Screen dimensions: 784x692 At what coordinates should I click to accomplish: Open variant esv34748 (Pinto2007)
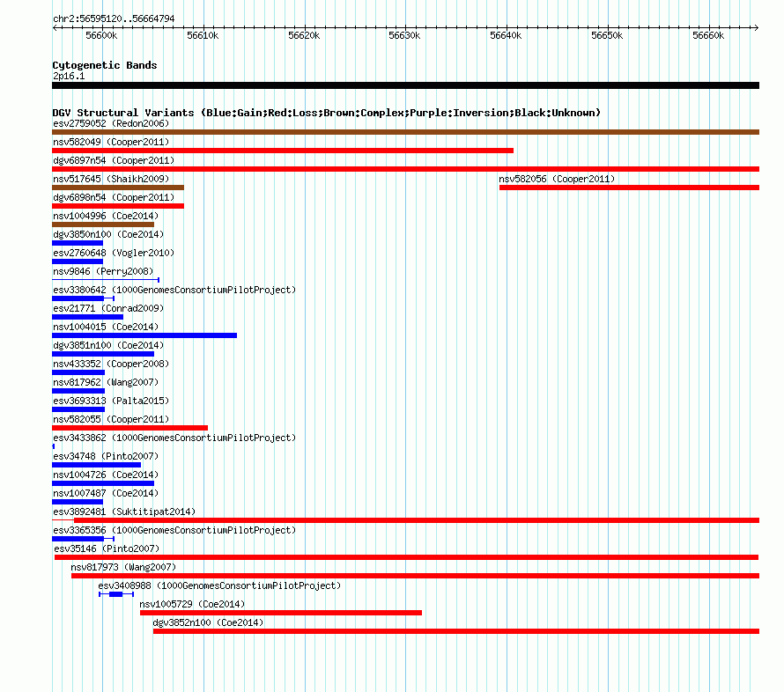coord(106,456)
